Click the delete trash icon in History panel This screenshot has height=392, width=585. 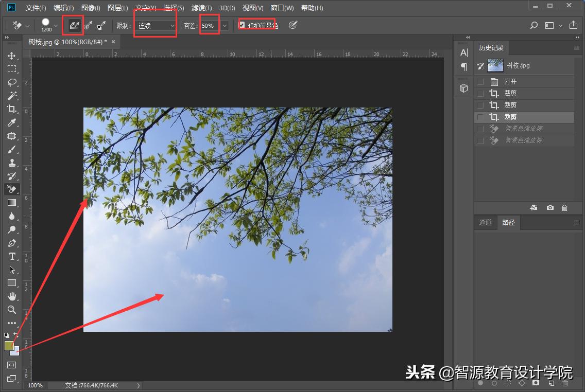[565, 207]
